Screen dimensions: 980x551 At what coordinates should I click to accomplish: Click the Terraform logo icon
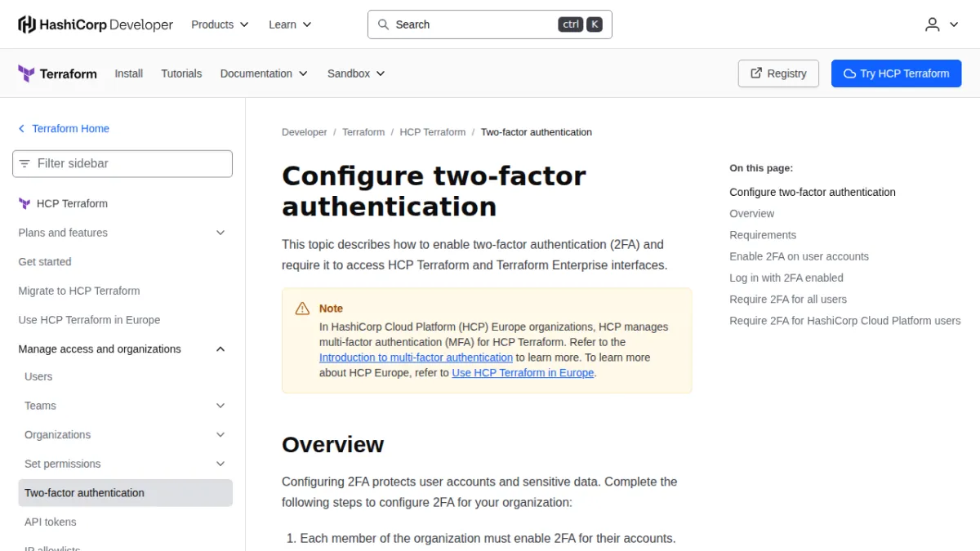pyautogui.click(x=26, y=73)
